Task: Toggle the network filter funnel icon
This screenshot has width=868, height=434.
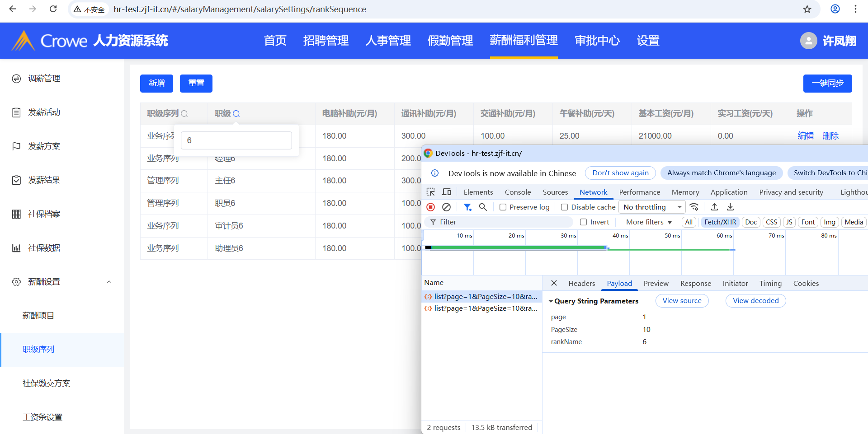Action: [467, 207]
